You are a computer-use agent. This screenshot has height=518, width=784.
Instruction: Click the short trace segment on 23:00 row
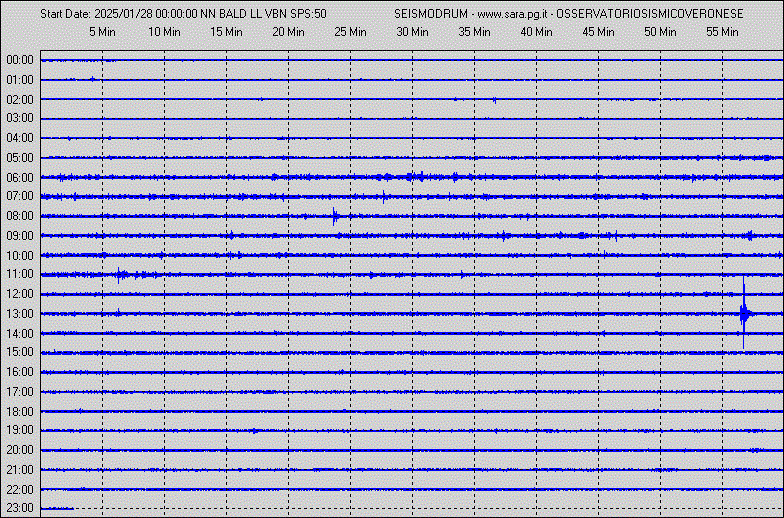pos(57,508)
